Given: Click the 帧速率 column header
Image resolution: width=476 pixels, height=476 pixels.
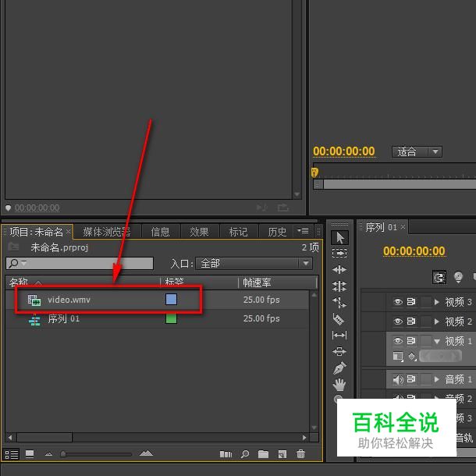Looking at the screenshot, I should point(257,282).
